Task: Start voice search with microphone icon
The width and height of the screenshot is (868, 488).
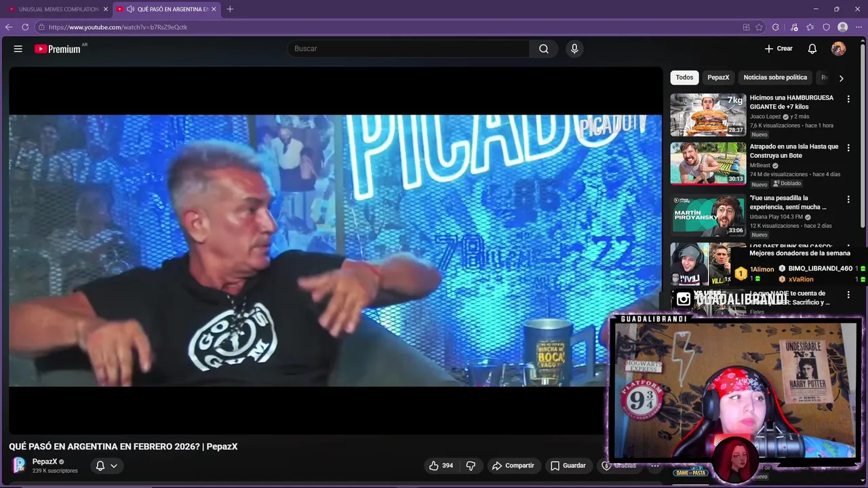Action: click(x=574, y=49)
